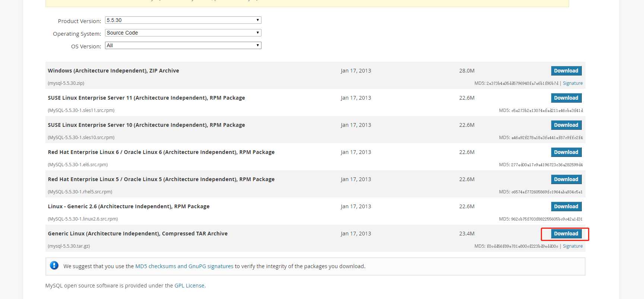Click the filename (MySQL-5.5.30-1.rhel5.src.rpm)
Viewport: 644px width, 299px height.
pyautogui.click(x=80, y=192)
